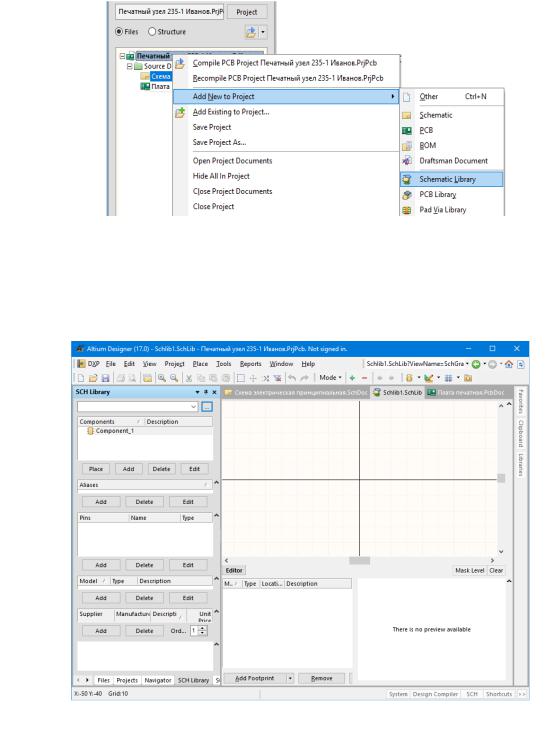Viewport: 545px width, 738px height.
Task: Click the green plus Add part icon
Action: [x=352, y=378]
